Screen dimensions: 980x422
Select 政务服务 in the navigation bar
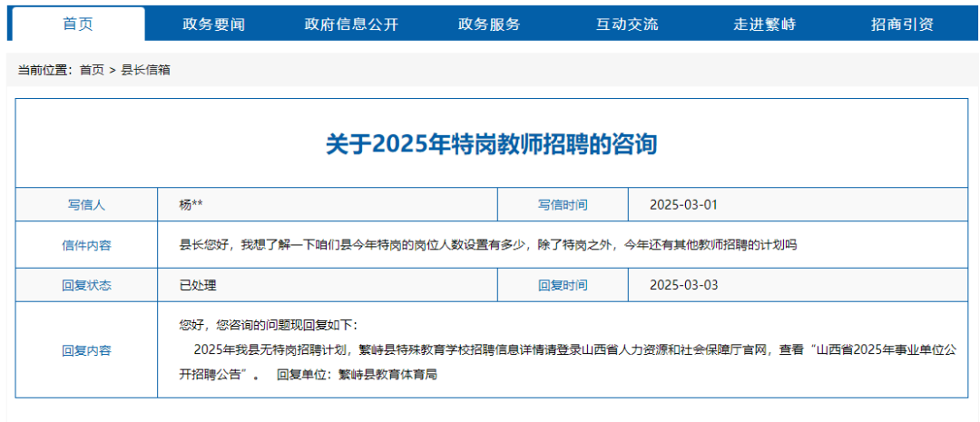[489, 25]
